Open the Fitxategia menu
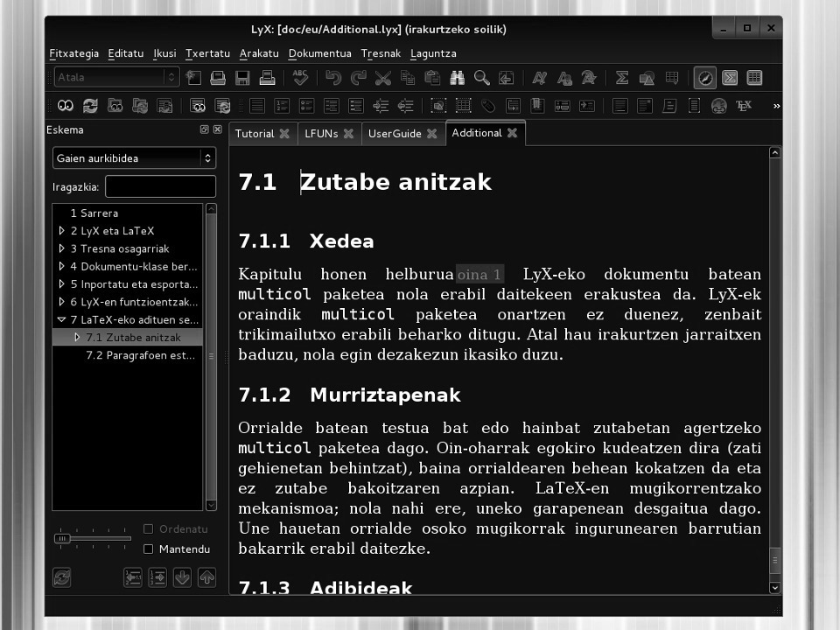The height and width of the screenshot is (630, 840). 73,53
